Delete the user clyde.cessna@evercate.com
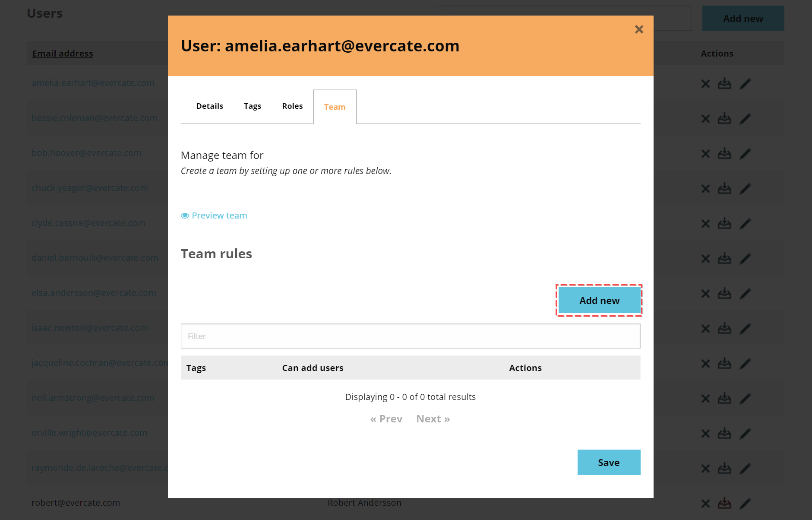The width and height of the screenshot is (812, 520). click(705, 223)
